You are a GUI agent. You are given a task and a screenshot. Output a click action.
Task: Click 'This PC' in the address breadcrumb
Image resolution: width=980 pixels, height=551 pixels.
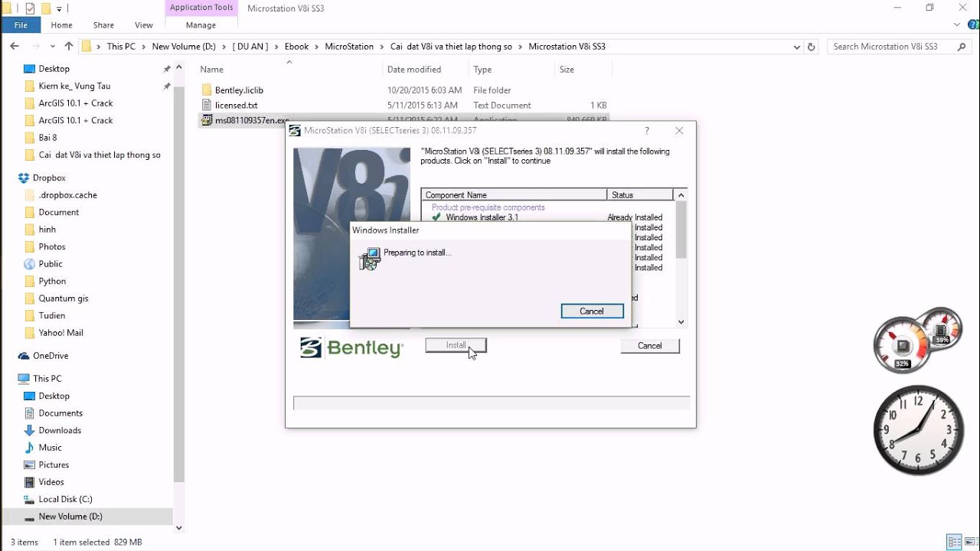(121, 47)
